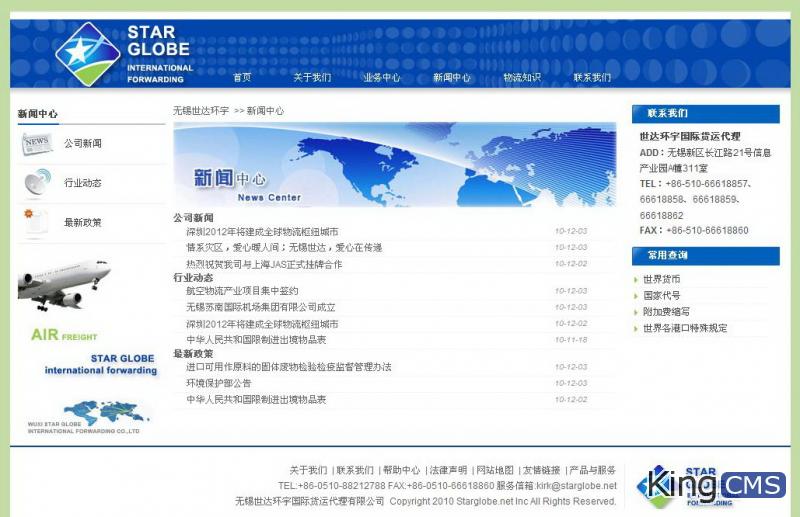Click the document icon beside 最新政策
Screen dimensions: 800x517
tap(36, 223)
